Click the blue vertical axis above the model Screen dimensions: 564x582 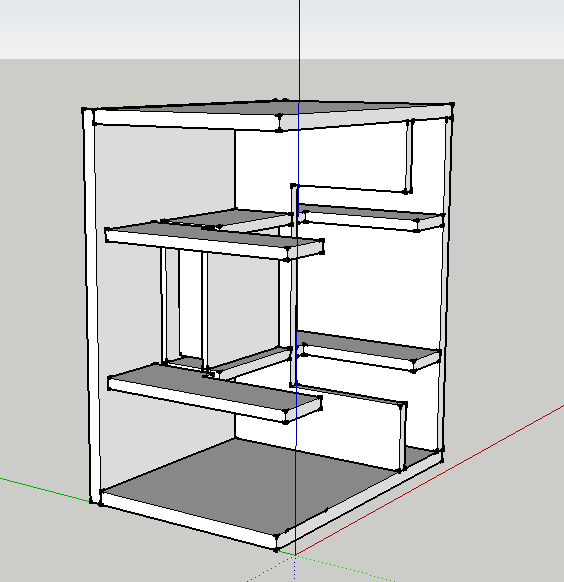click(299, 50)
